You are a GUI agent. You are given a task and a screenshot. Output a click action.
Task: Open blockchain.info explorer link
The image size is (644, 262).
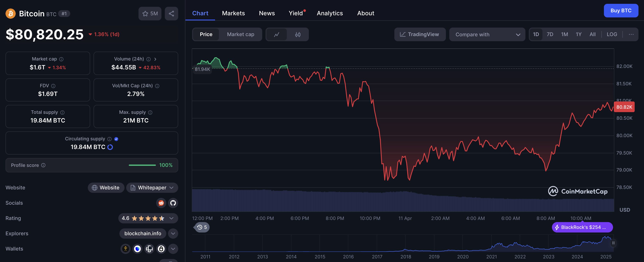pyautogui.click(x=143, y=234)
